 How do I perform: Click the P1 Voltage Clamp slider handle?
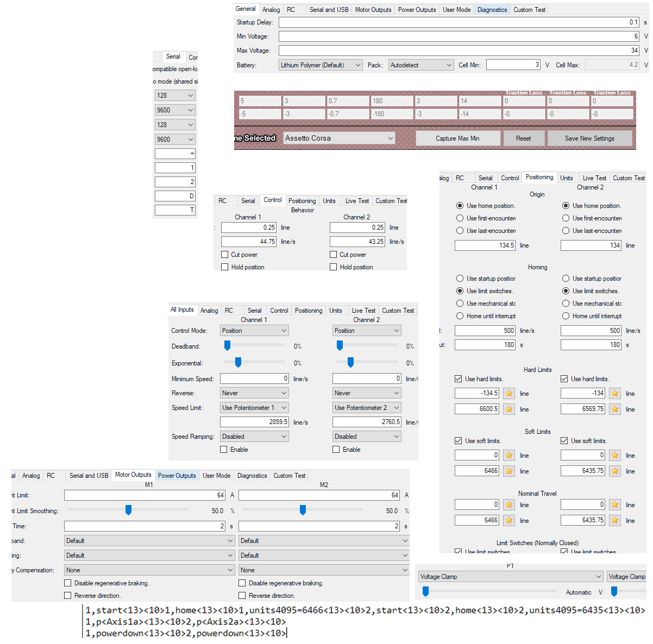(426, 591)
